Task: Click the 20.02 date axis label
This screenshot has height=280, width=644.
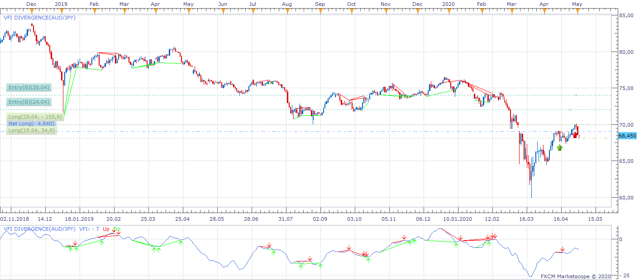Action: point(113,219)
